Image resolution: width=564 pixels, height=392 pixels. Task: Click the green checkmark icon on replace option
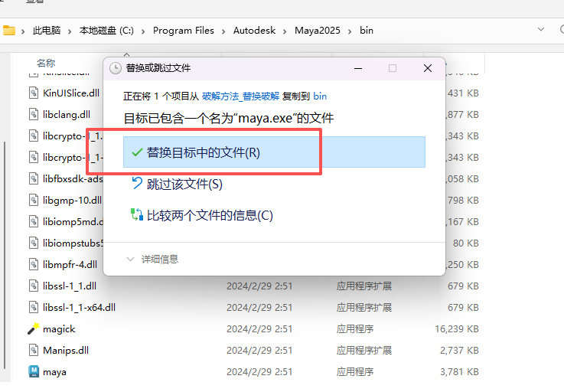click(x=137, y=152)
